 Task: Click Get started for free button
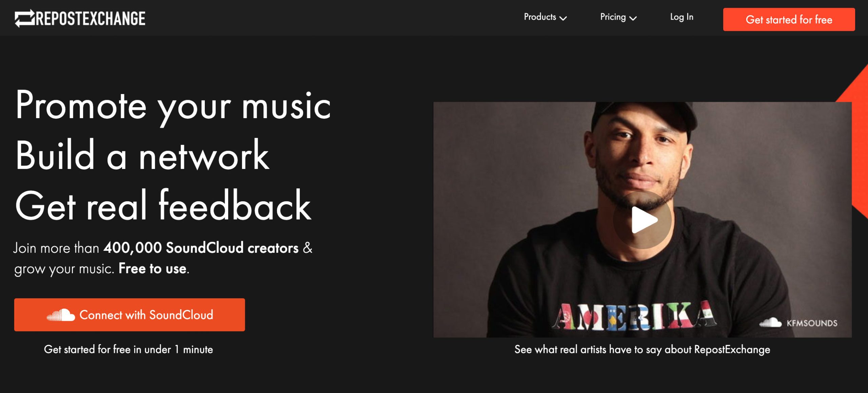789,19
